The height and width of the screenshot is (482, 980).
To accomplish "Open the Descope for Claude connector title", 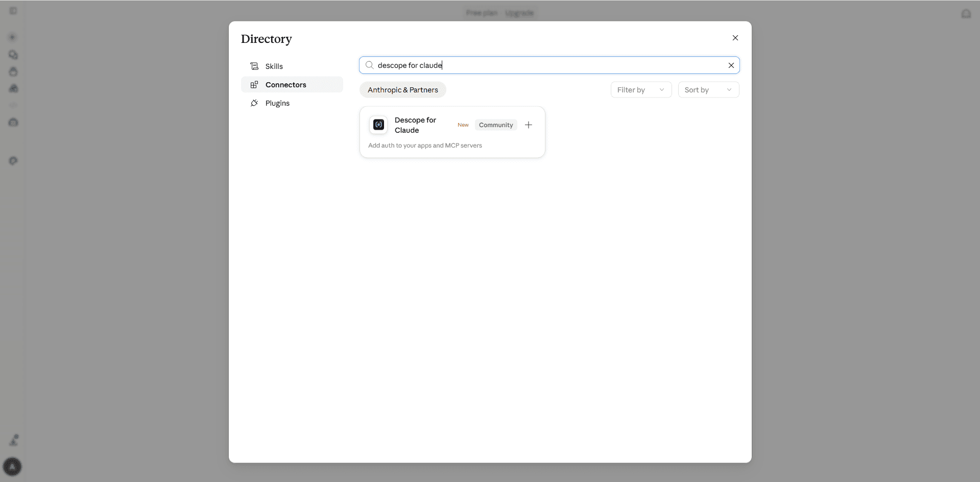I will pyautogui.click(x=416, y=125).
